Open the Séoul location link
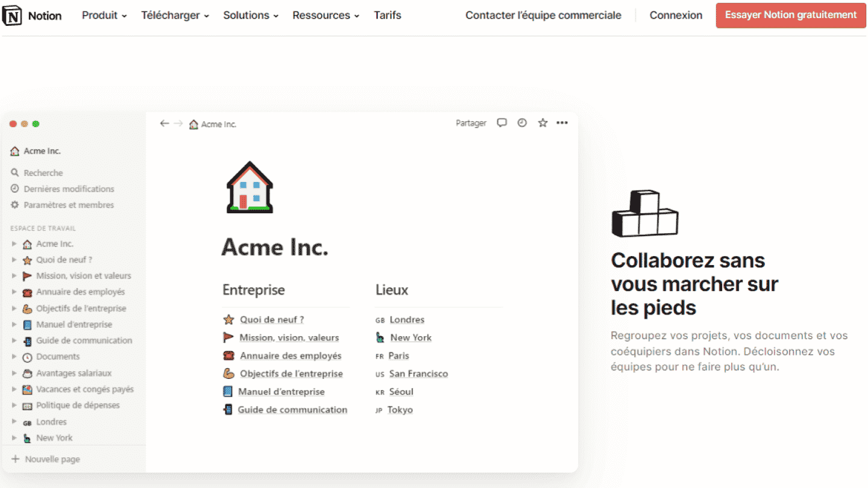This screenshot has height=488, width=868. pyautogui.click(x=401, y=392)
